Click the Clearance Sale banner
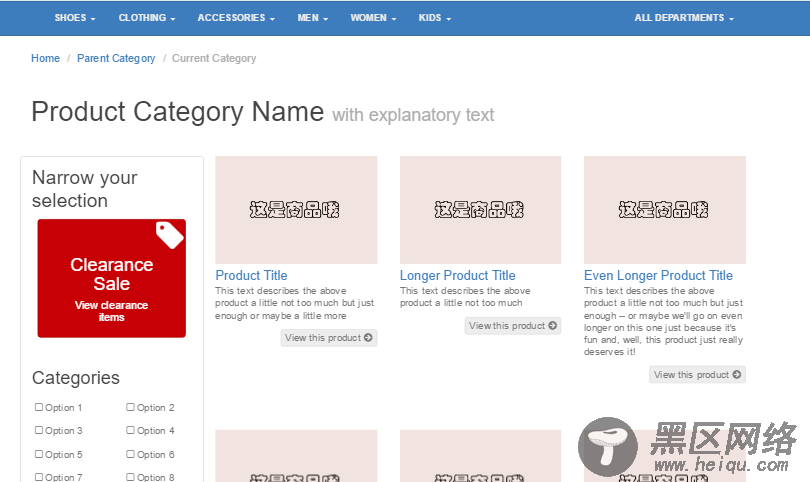 coord(112,278)
